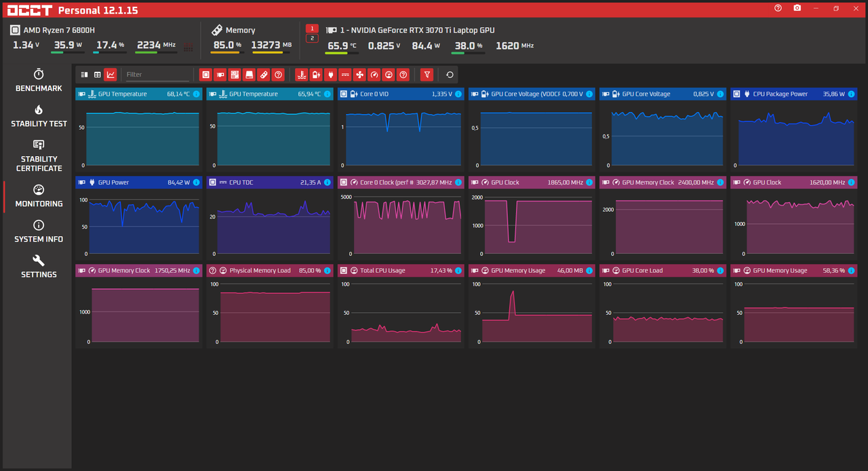This screenshot has width=868, height=471.
Task: Open the Stability Test section
Action: tap(39, 116)
